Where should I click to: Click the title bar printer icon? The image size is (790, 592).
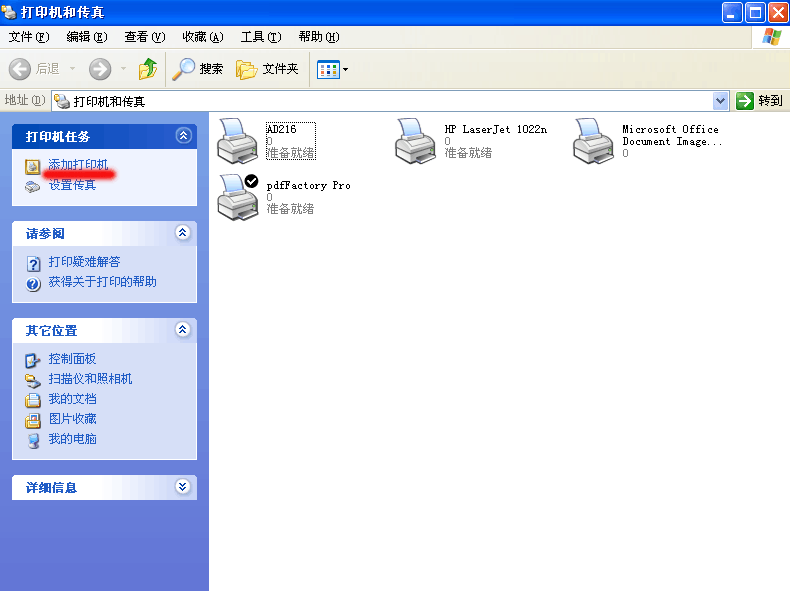9,11
